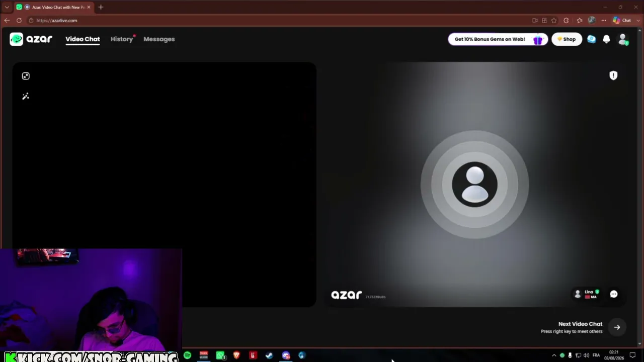Click the streamer webcam overlay

(91, 300)
